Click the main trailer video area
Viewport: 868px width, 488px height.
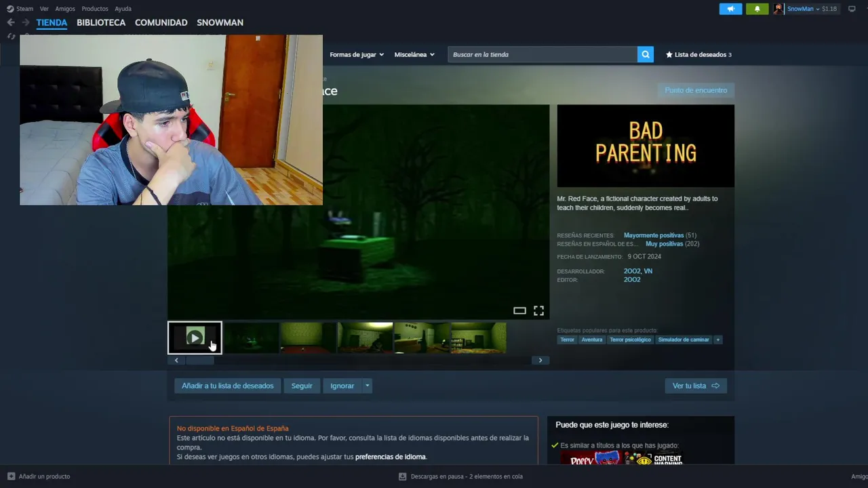(359, 211)
